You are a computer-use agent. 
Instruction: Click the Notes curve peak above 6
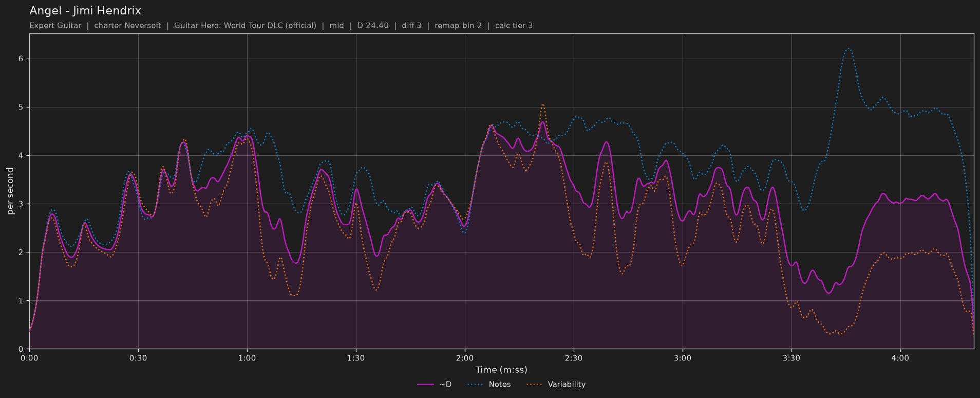point(849,49)
